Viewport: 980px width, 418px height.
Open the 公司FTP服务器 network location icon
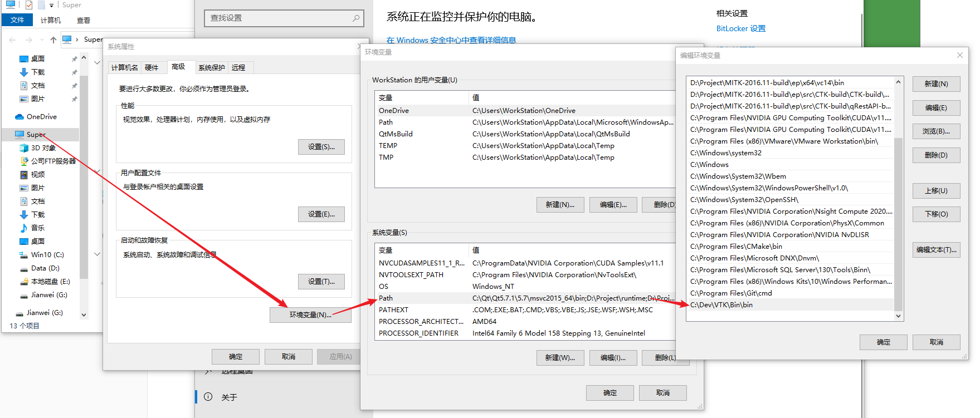tap(23, 161)
